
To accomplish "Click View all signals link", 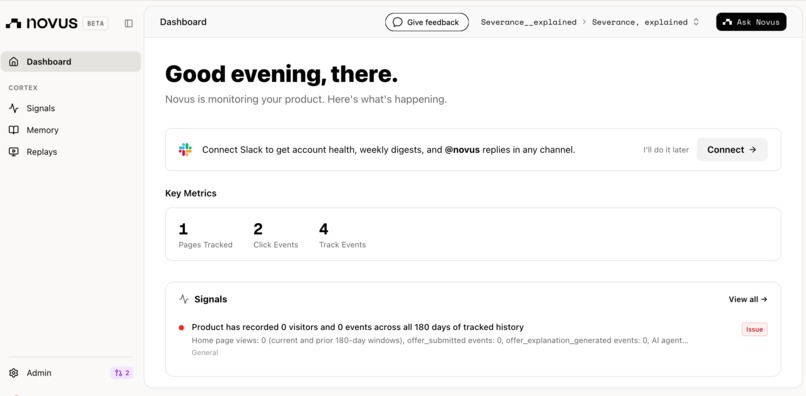I will pyautogui.click(x=748, y=299).
